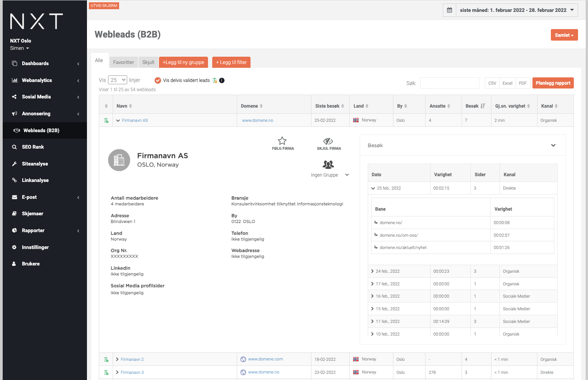Click the group people icon above Ingen Gruppe
This screenshot has width=588, height=380.
[x=328, y=165]
